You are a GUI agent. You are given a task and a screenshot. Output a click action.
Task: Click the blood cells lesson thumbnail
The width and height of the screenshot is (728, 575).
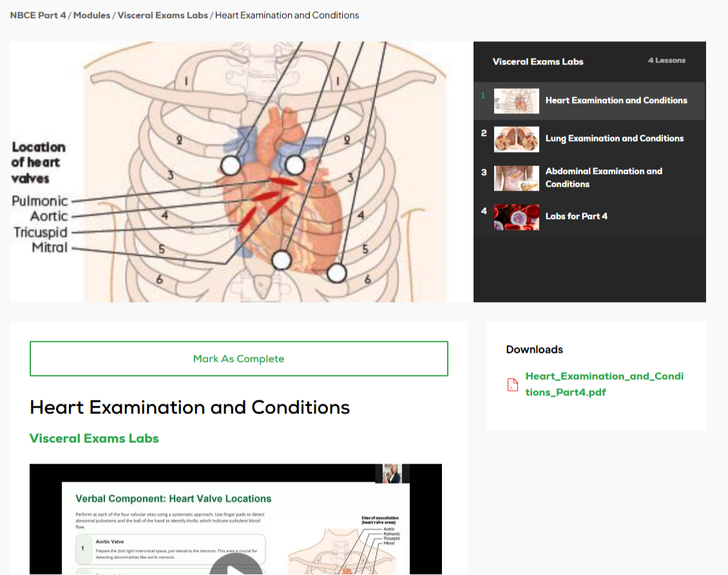coord(516,217)
